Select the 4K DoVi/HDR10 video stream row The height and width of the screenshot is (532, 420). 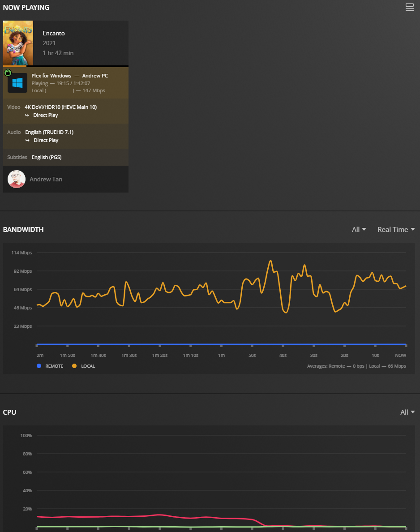click(60, 107)
